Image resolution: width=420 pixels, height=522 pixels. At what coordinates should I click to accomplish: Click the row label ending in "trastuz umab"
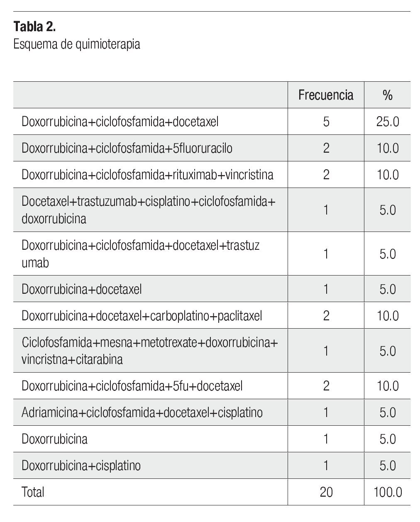tap(140, 254)
